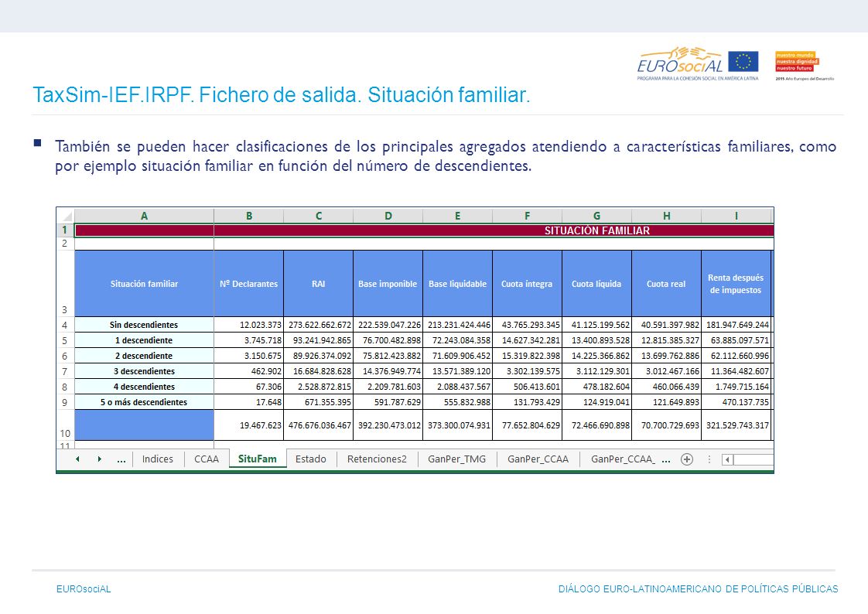Viewport: 868px width, 614px height.
Task: Select the SituFam sheet tab
Action: pos(258,459)
